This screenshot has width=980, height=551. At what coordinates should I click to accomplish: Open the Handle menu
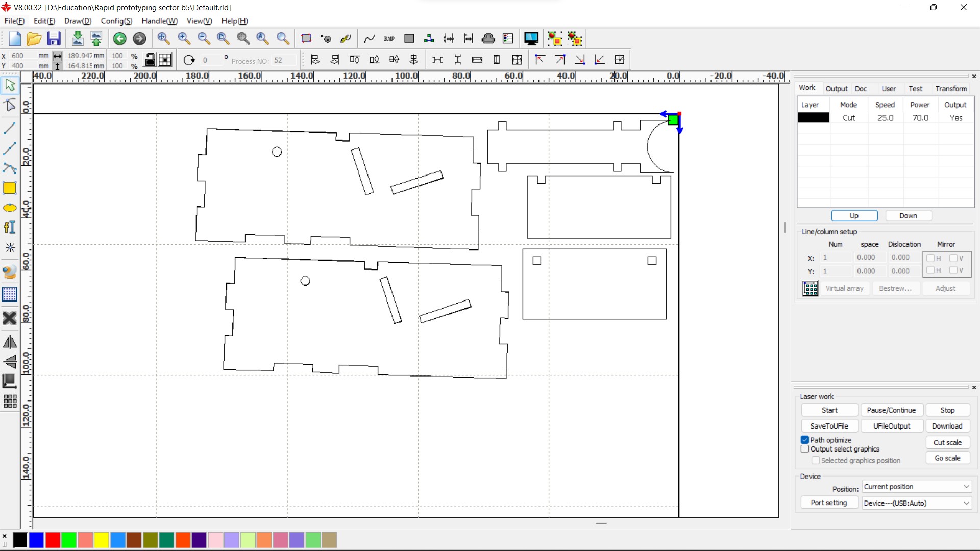coord(159,21)
